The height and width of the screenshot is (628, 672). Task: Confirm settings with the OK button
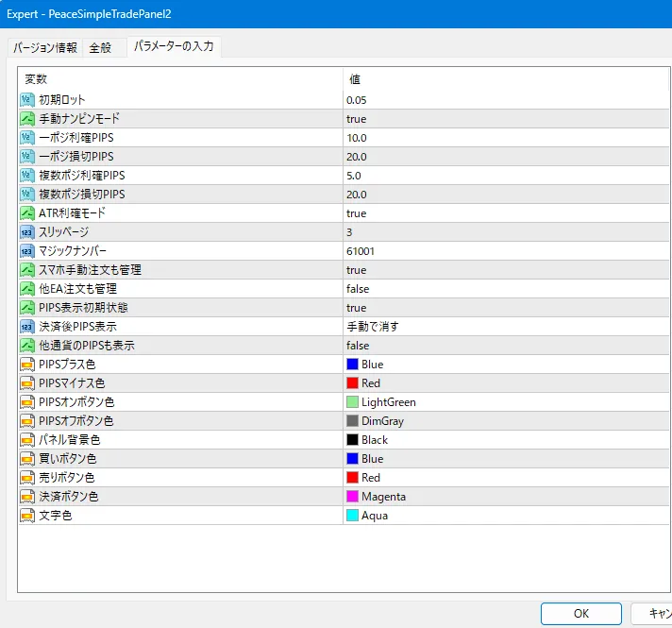[x=581, y=614]
